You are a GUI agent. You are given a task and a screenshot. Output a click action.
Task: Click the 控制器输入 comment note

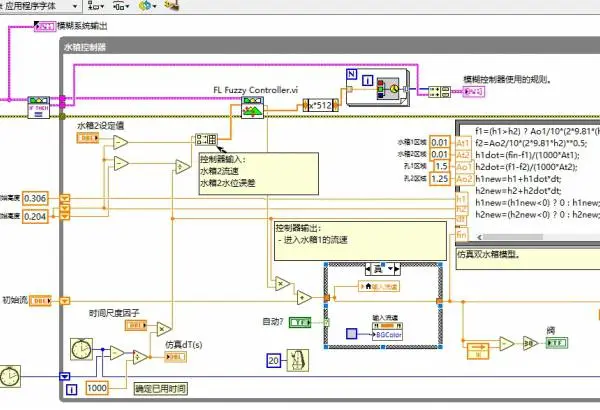tap(259, 174)
